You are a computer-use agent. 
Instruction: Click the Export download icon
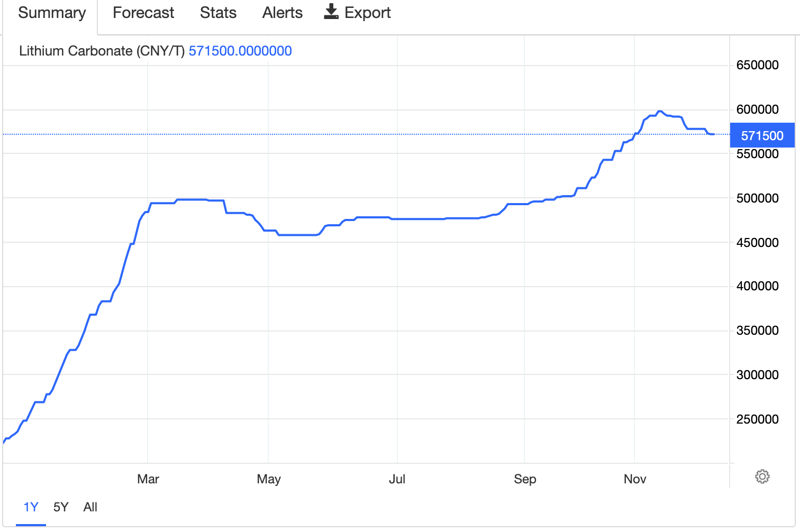coord(331,12)
